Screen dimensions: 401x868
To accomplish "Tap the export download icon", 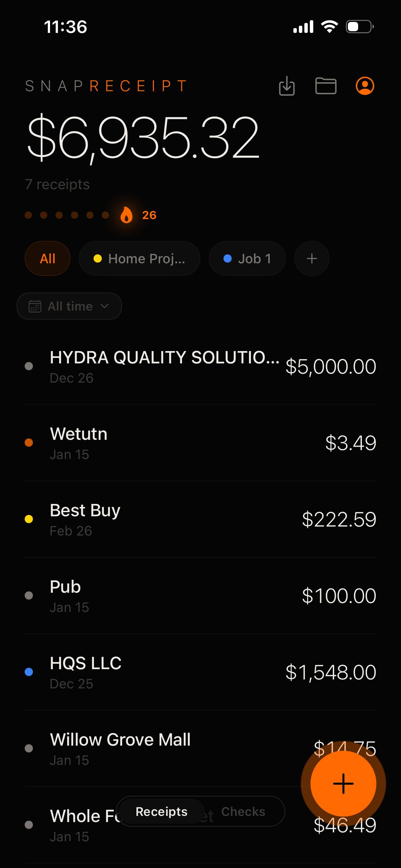I will click(287, 86).
